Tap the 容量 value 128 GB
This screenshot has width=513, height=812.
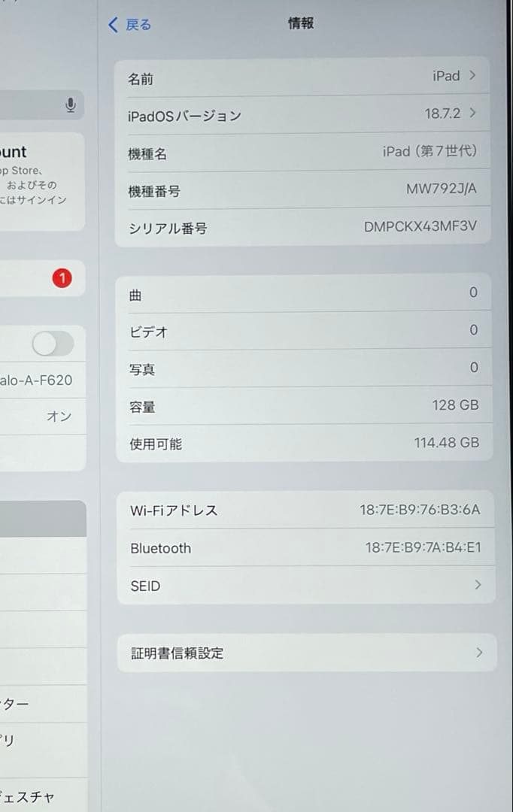click(x=456, y=405)
